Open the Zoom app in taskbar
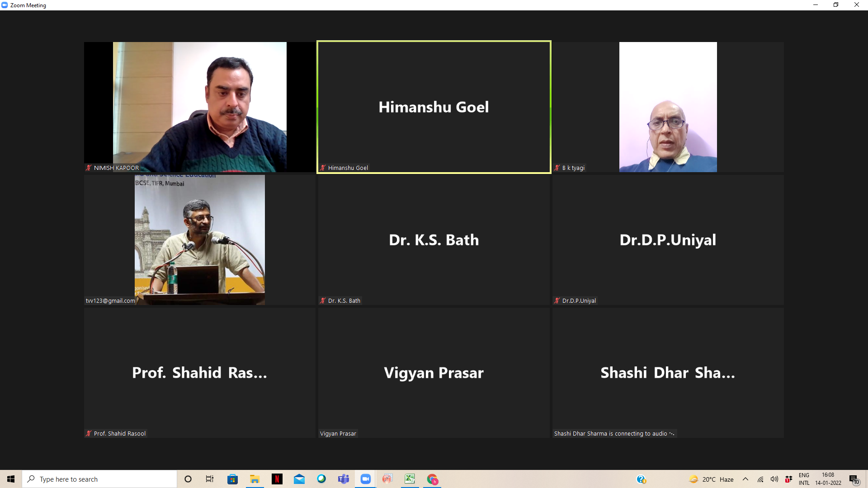Viewport: 868px width, 488px height. (366, 479)
